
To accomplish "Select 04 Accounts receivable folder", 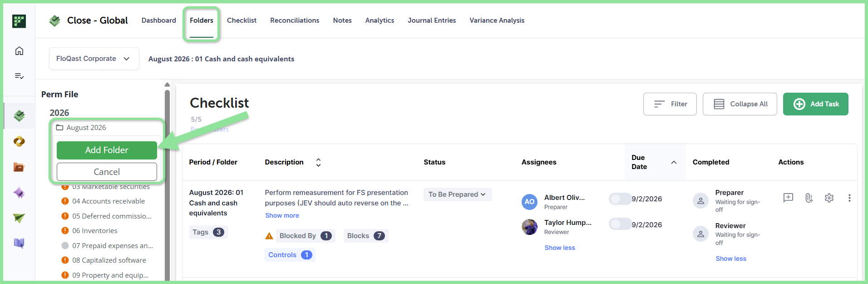I will [x=108, y=201].
